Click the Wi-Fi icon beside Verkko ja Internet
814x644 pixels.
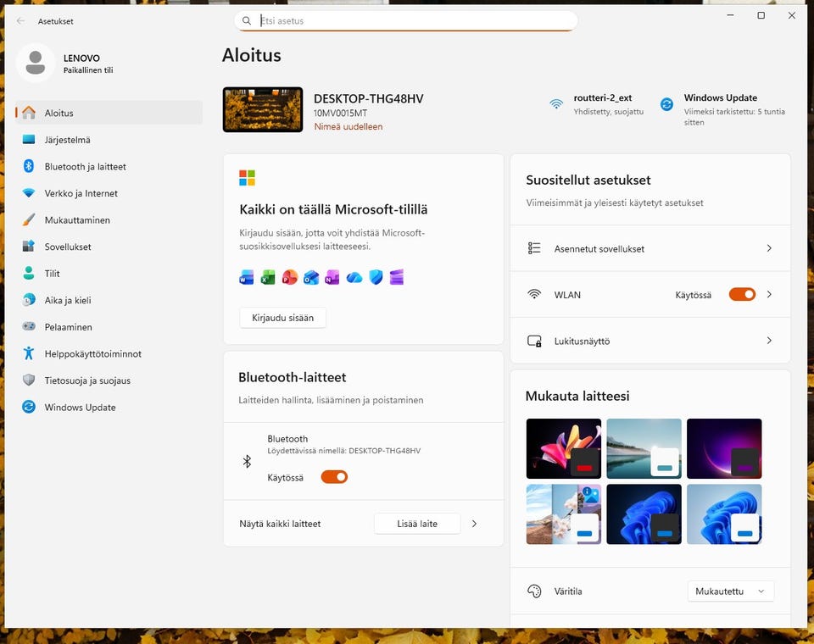tap(29, 193)
